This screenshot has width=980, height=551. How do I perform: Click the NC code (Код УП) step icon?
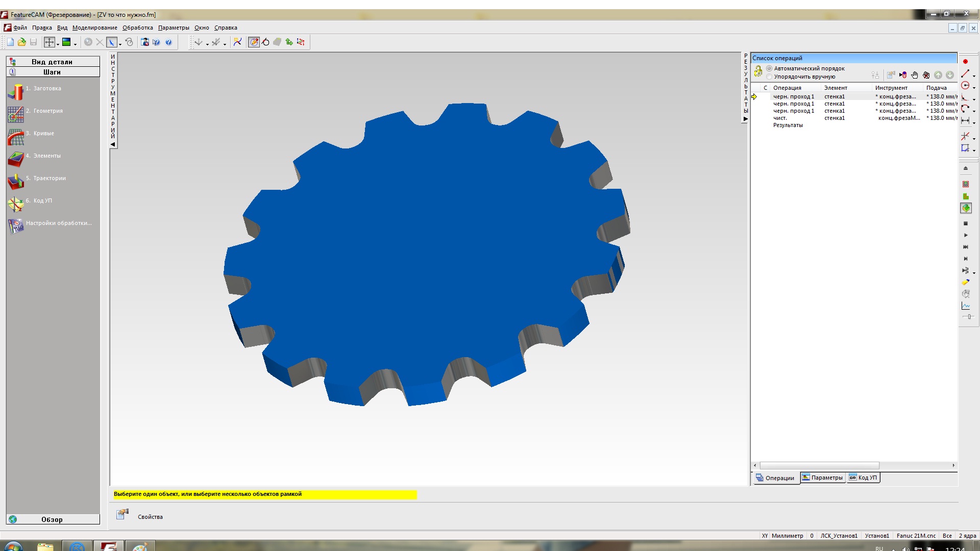coord(16,204)
